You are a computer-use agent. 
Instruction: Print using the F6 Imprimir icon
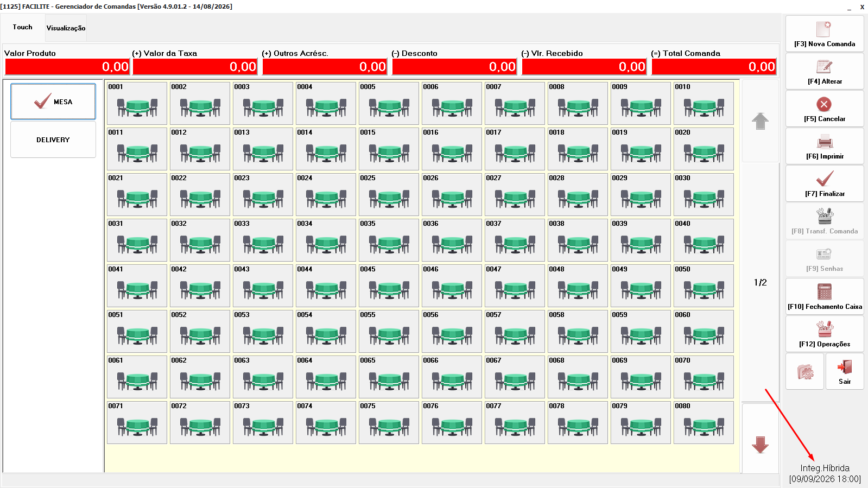click(x=825, y=142)
